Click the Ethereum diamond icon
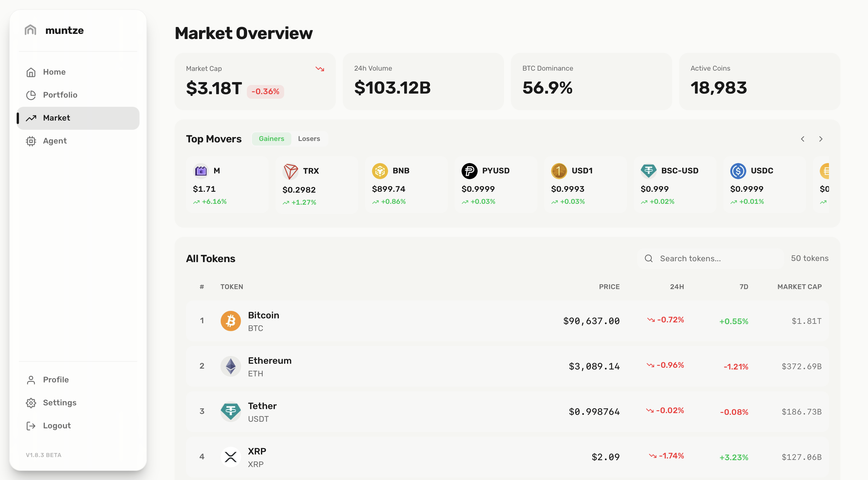 230,366
